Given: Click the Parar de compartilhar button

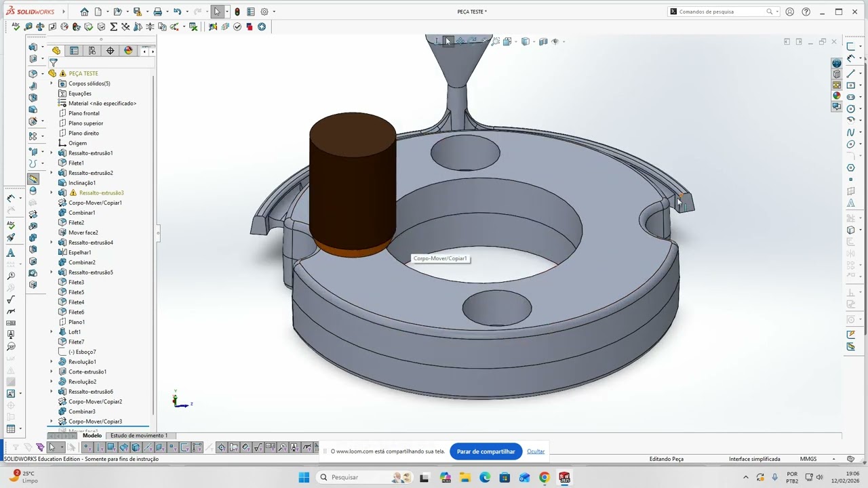Looking at the screenshot, I should pos(486,451).
